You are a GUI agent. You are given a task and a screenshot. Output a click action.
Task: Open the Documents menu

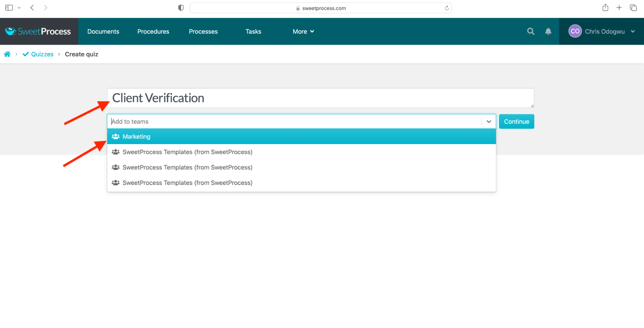tap(103, 31)
